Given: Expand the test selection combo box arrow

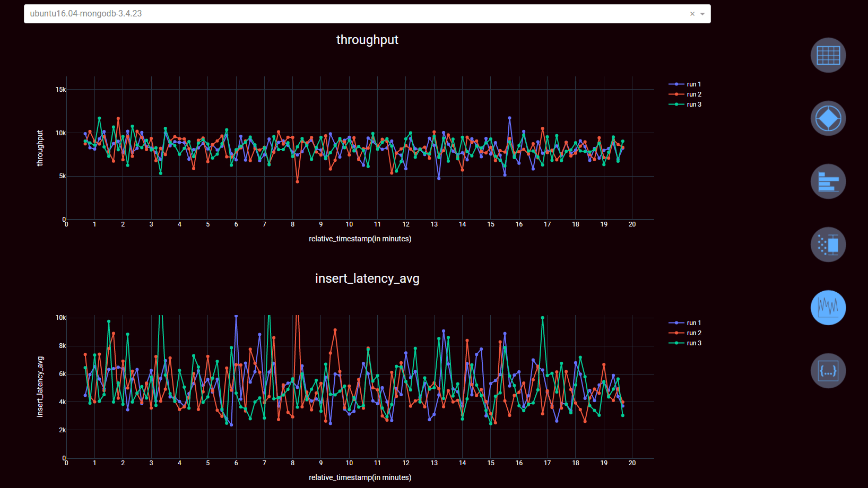Looking at the screenshot, I should pyautogui.click(x=701, y=14).
